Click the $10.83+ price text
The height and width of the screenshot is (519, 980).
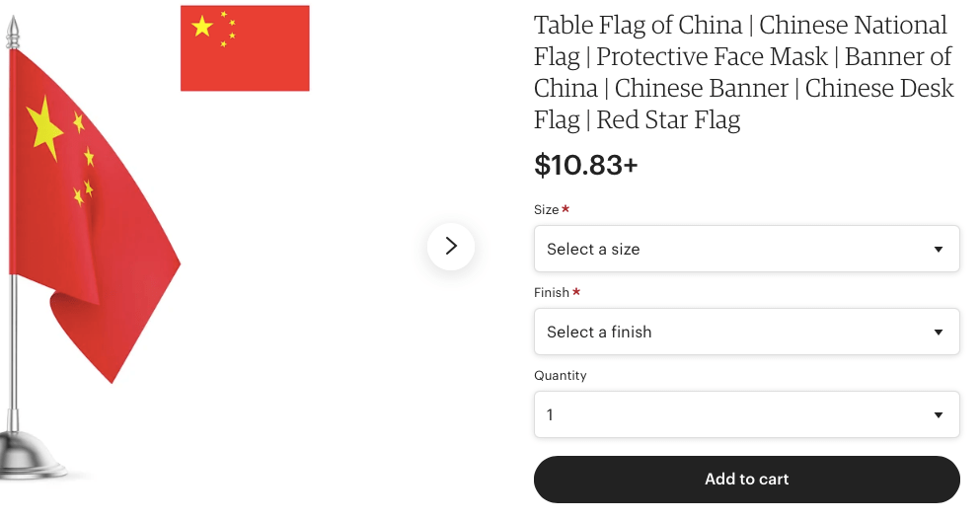pyautogui.click(x=586, y=165)
